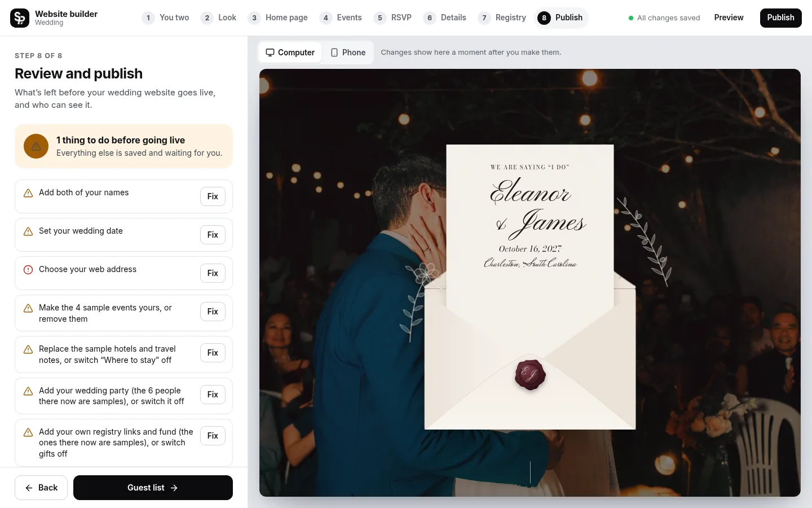Click warning icon beside wedding party item
Viewport: 812px width, 508px height.
(28, 391)
